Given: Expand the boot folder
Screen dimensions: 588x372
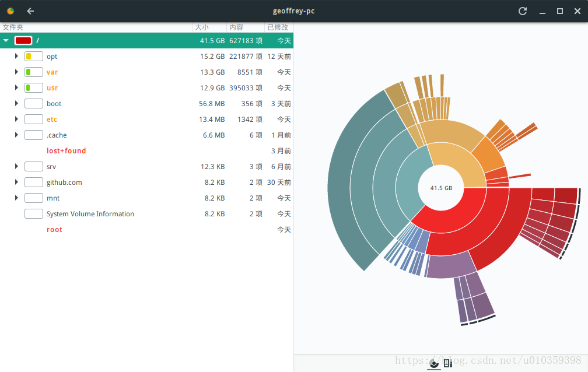Looking at the screenshot, I should (x=16, y=104).
